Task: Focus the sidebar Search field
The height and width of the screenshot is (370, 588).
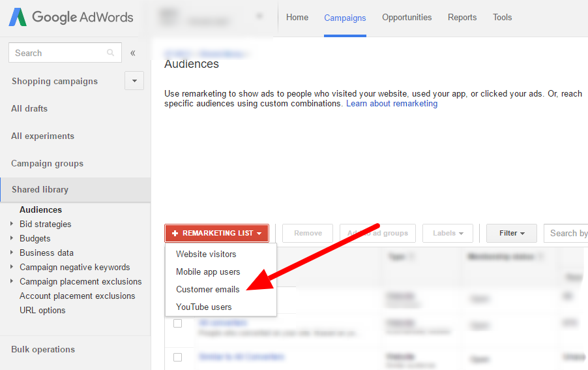Action: pyautogui.click(x=65, y=53)
